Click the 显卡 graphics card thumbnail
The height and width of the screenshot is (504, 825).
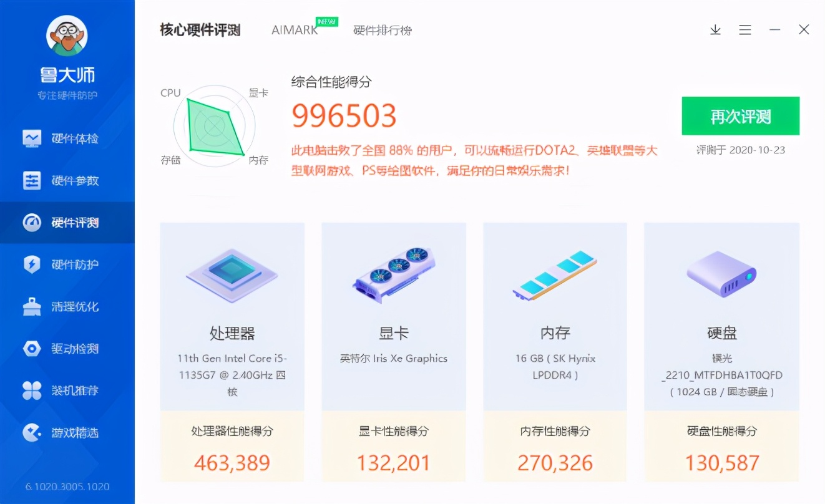pos(393,274)
